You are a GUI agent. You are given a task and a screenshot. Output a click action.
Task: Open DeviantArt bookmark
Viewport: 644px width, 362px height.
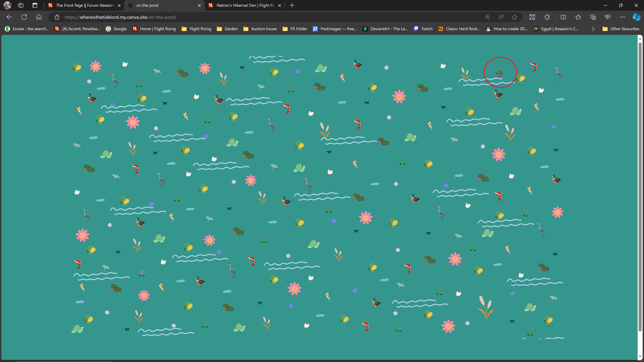pyautogui.click(x=385, y=29)
